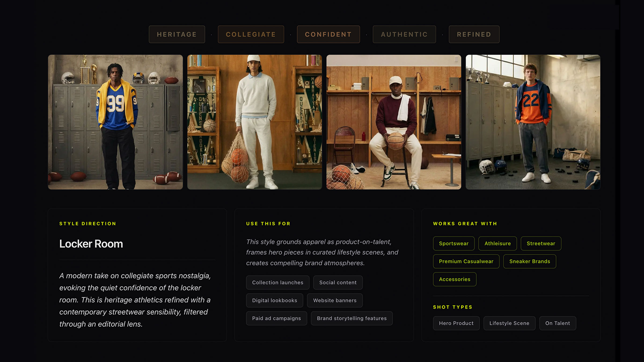Select the Brand storytelling features chip
The height and width of the screenshot is (362, 644).
pos(352,319)
